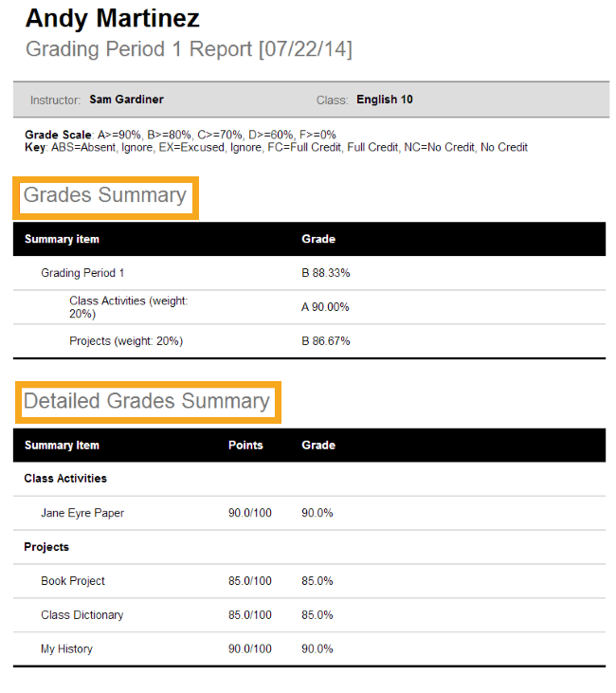Select the Grading Period 1 summary row
Viewport: 616px width, 693px height.
coord(309,273)
